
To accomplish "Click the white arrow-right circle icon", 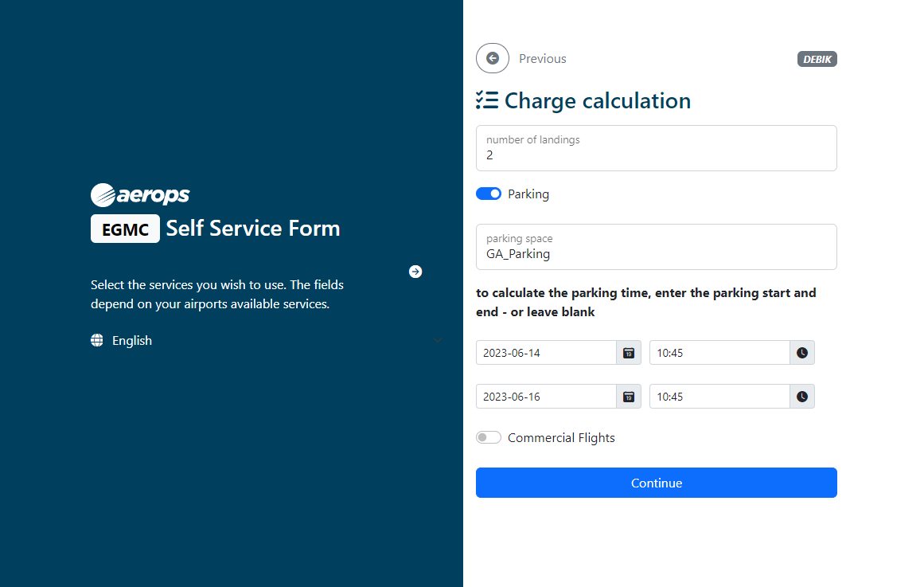I will 415,272.
